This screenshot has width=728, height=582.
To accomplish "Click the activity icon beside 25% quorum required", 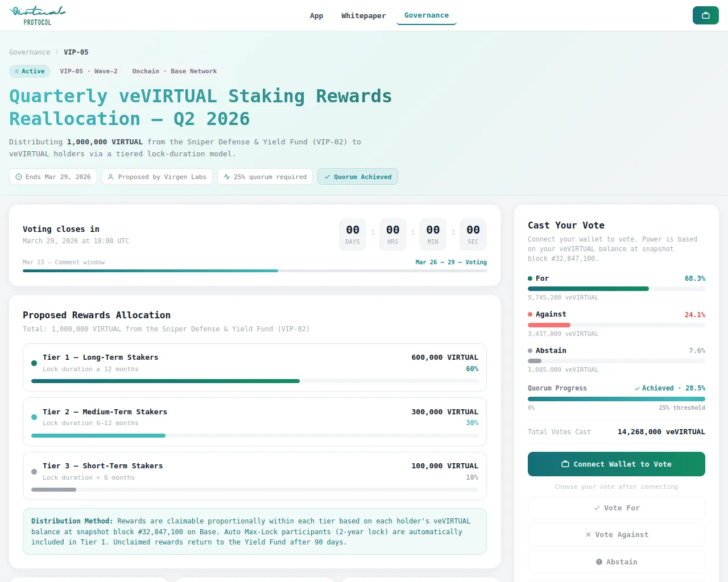I will pos(227,177).
